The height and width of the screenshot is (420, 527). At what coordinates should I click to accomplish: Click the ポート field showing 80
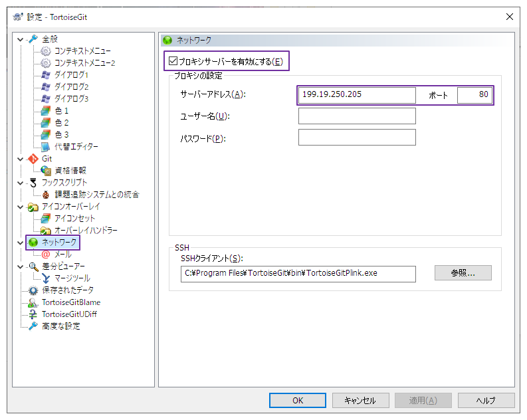474,95
